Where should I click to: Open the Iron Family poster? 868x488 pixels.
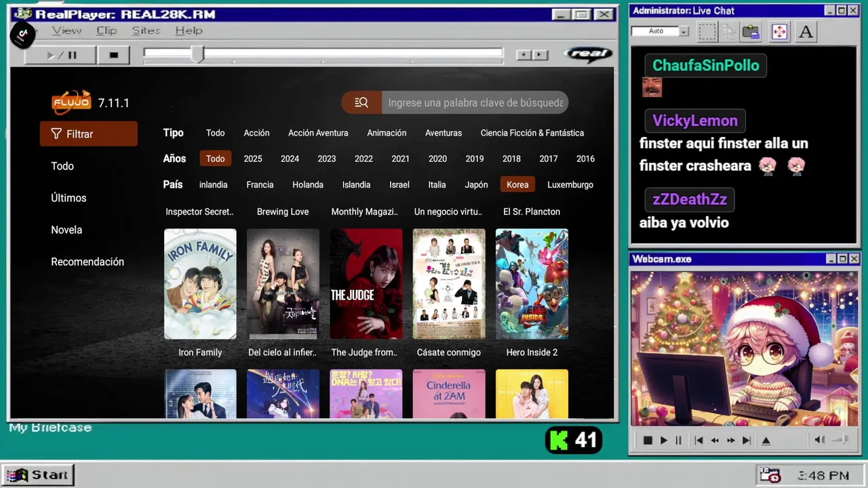pyautogui.click(x=200, y=284)
